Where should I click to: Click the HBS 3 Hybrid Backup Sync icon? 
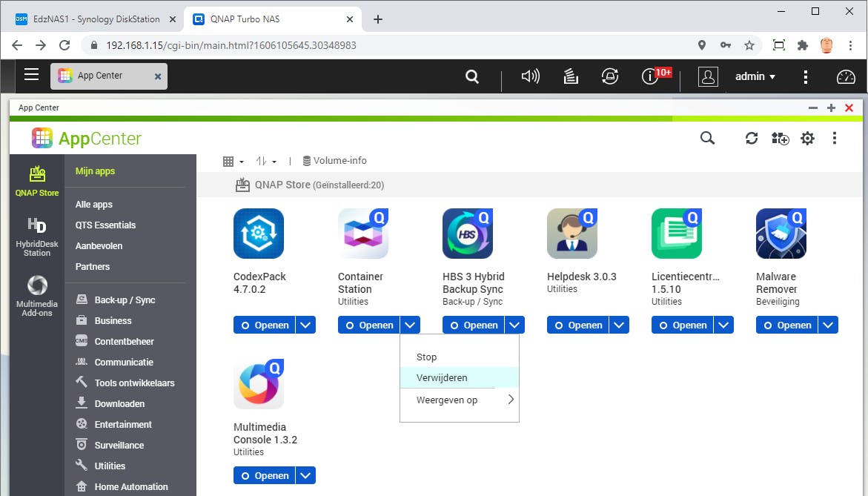tap(468, 233)
